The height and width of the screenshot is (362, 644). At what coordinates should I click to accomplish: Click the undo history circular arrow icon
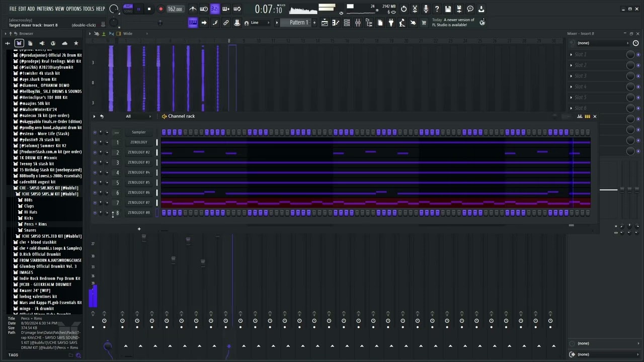[x=404, y=9]
